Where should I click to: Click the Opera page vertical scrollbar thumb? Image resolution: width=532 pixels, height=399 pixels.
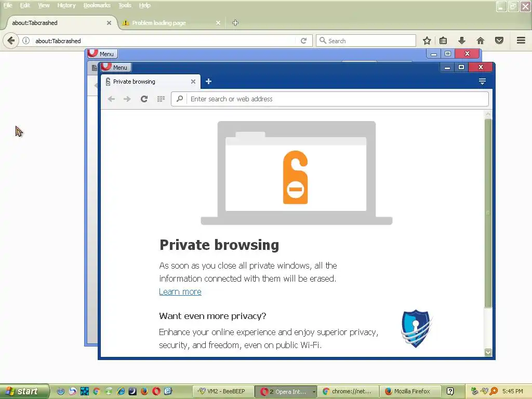pos(488,213)
